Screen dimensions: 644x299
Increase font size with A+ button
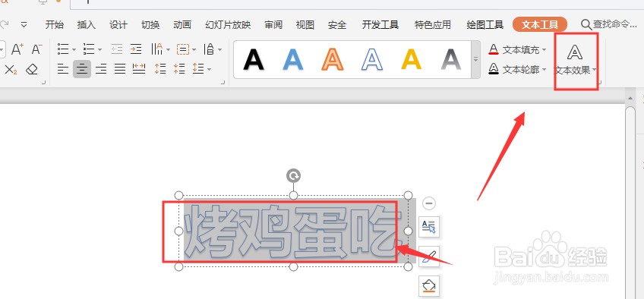(x=17, y=49)
